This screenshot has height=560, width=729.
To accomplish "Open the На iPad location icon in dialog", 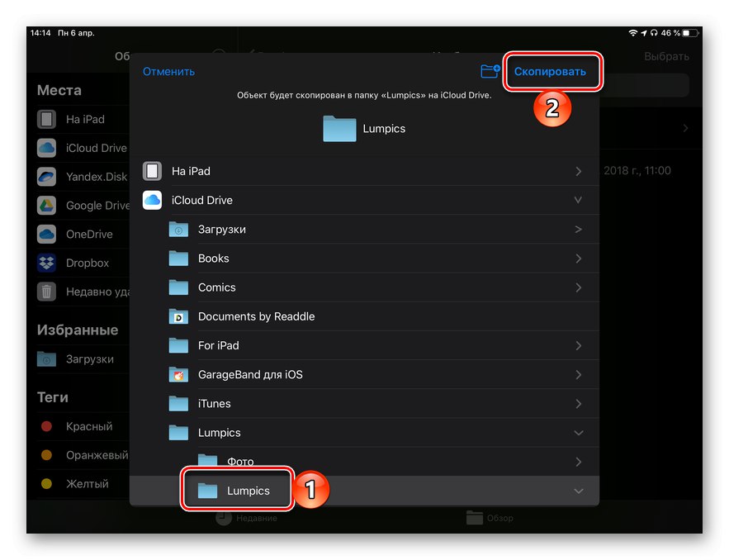I will 152,171.
